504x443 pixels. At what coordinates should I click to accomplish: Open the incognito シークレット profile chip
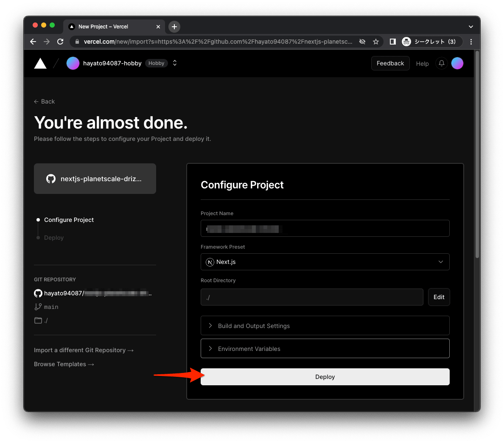point(431,42)
